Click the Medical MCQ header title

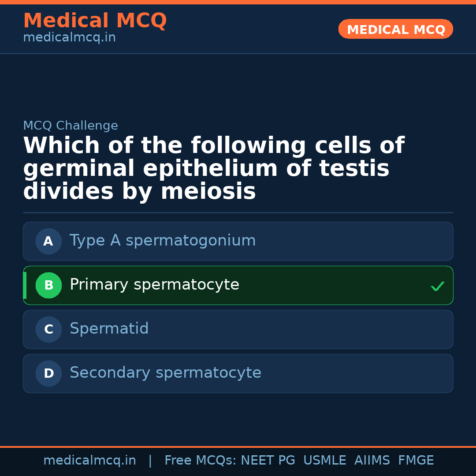point(95,21)
